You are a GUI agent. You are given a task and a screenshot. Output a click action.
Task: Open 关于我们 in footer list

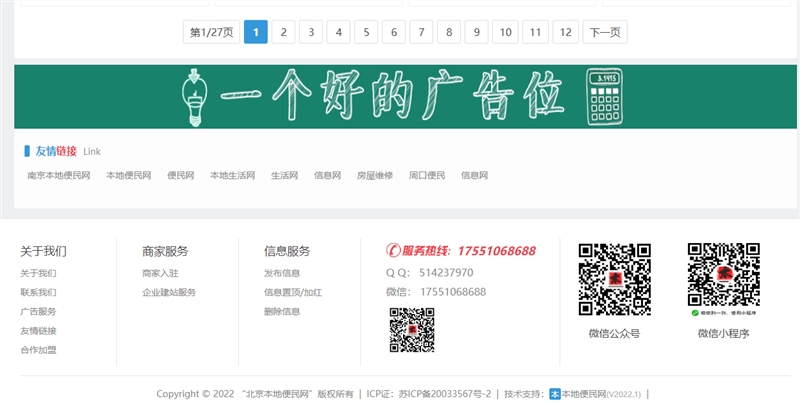click(38, 273)
